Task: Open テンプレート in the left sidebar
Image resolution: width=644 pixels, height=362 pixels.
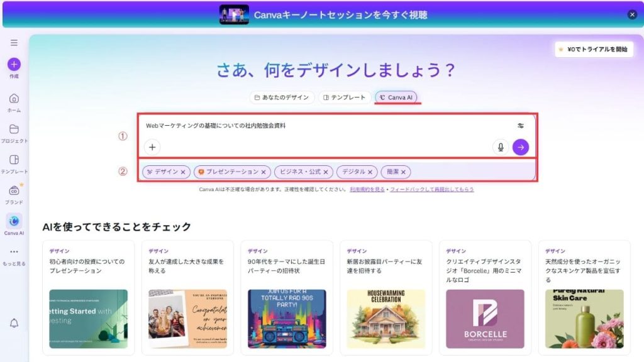Action: 14,160
